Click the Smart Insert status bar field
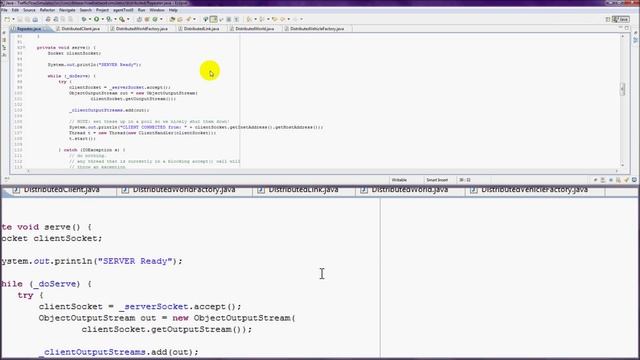 [x=437, y=180]
